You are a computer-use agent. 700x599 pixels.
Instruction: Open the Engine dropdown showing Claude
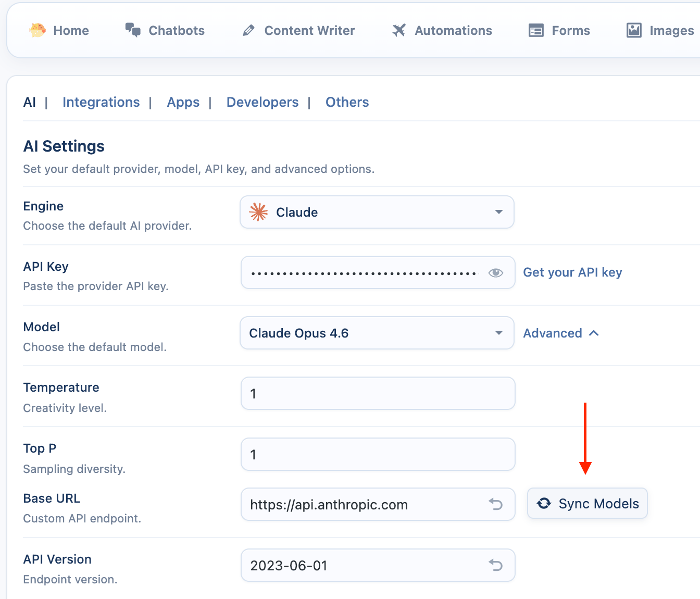(x=377, y=212)
